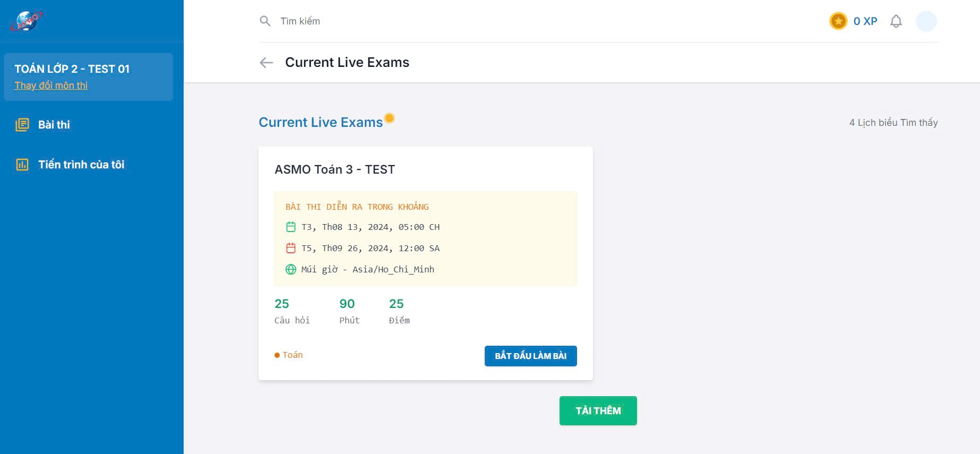Click the red end date calendar icon

click(x=291, y=248)
